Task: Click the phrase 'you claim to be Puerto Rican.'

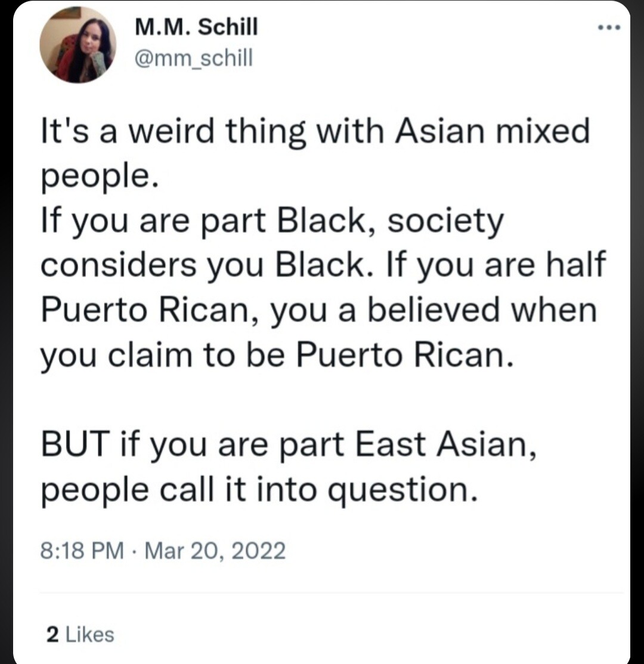Action: click(277, 354)
